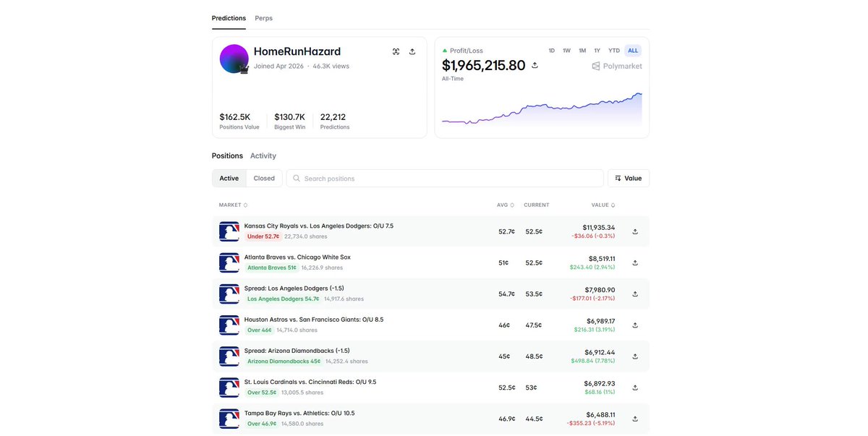Show Active positions
The width and height of the screenshot is (868, 436).
tap(229, 178)
